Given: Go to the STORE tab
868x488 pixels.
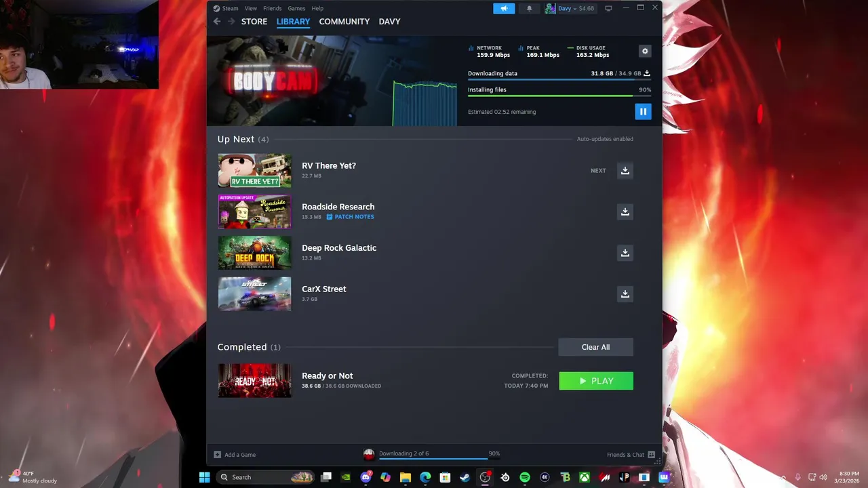Looking at the screenshot, I should click(254, 22).
